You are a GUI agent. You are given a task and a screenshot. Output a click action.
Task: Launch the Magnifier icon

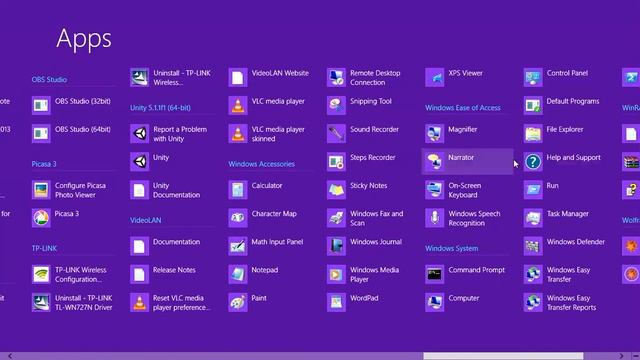tap(435, 133)
